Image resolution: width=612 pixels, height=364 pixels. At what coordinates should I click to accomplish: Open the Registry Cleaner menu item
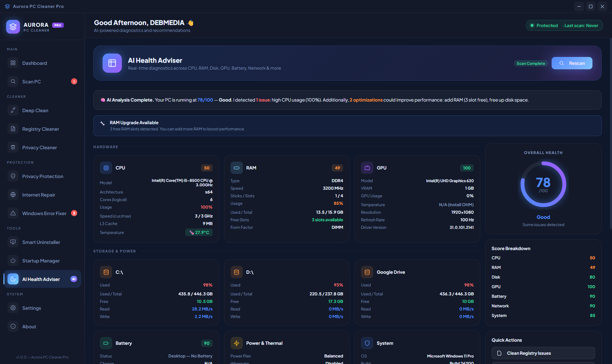(x=43, y=129)
